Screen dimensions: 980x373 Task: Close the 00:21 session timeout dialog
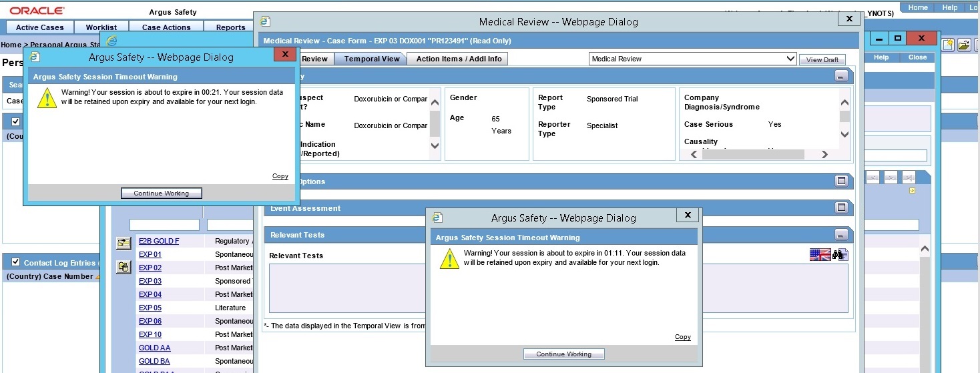point(285,54)
